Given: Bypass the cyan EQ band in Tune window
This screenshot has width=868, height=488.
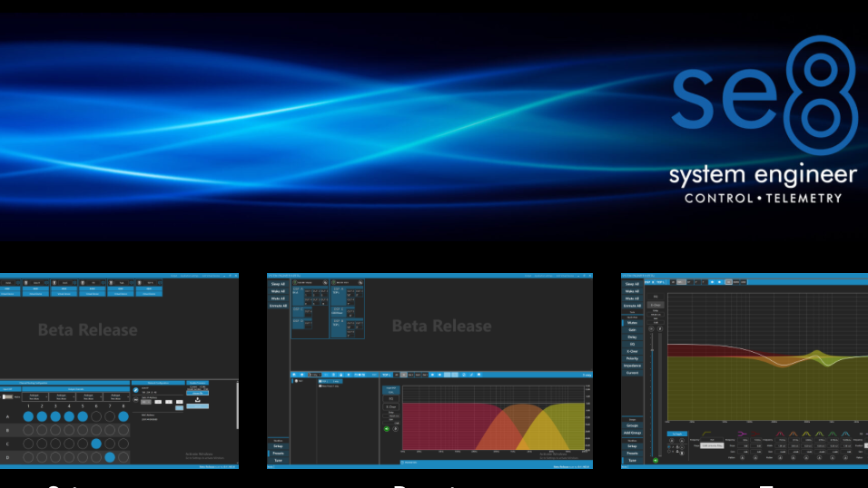Looking at the screenshot, I should pyautogui.click(x=845, y=457).
